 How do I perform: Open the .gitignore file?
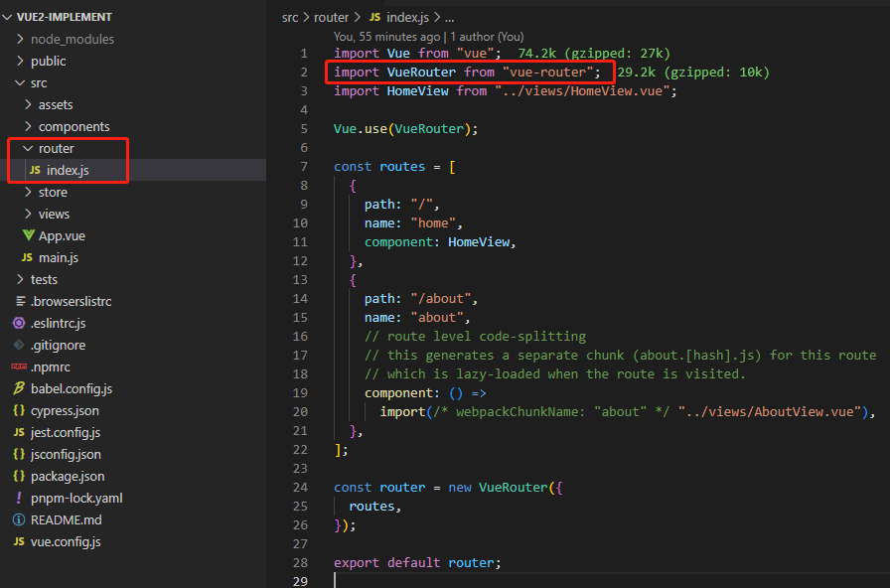click(x=133, y=345)
